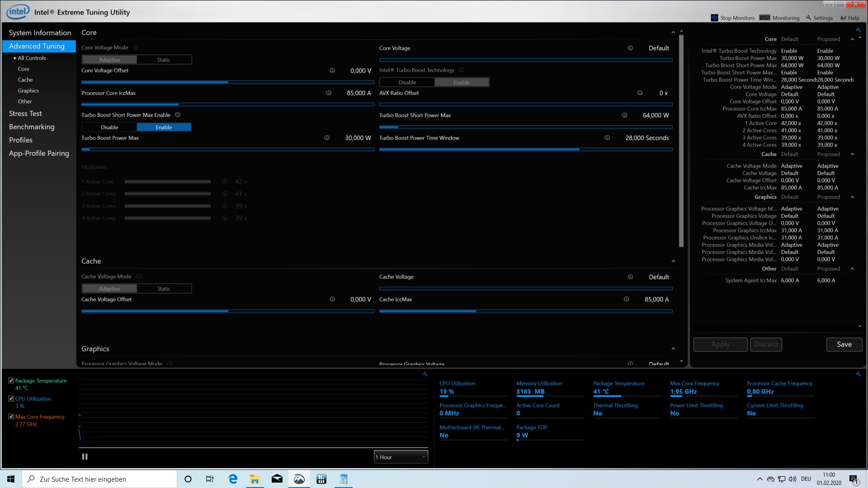
Task: Collapse Other group in proposed panel
Action: (852, 268)
